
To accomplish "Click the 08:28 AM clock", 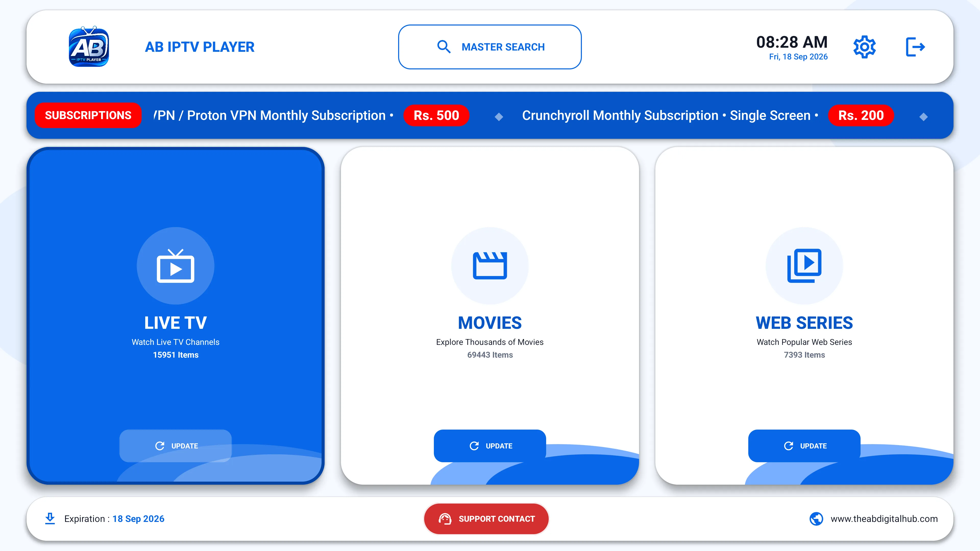I will [x=792, y=42].
